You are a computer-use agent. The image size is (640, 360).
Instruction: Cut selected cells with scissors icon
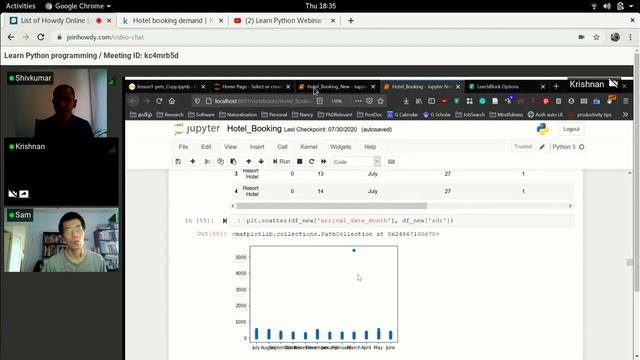pos(207,162)
